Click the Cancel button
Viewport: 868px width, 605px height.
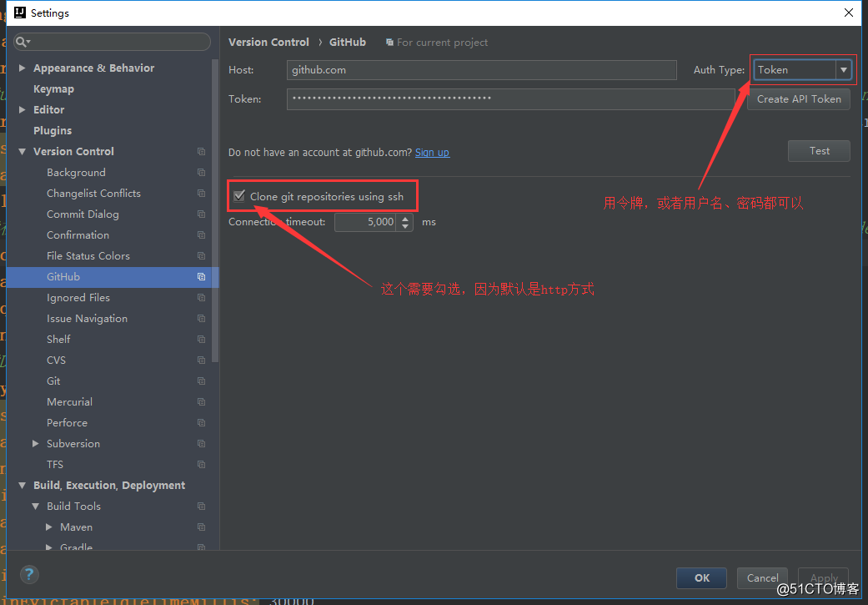(x=762, y=577)
